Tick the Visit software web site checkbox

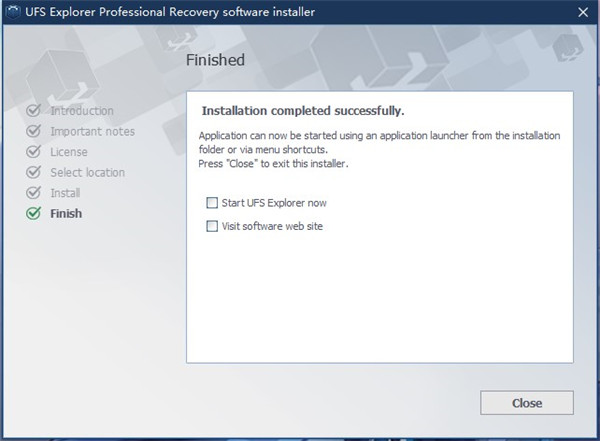pyautogui.click(x=211, y=226)
